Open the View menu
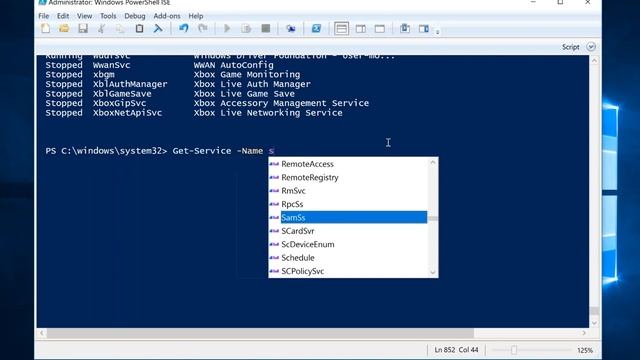This screenshot has width=640, height=360. click(84, 16)
